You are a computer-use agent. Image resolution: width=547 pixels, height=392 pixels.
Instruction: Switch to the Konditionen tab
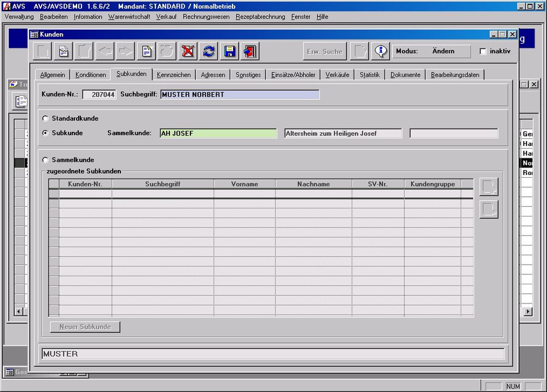(x=91, y=75)
